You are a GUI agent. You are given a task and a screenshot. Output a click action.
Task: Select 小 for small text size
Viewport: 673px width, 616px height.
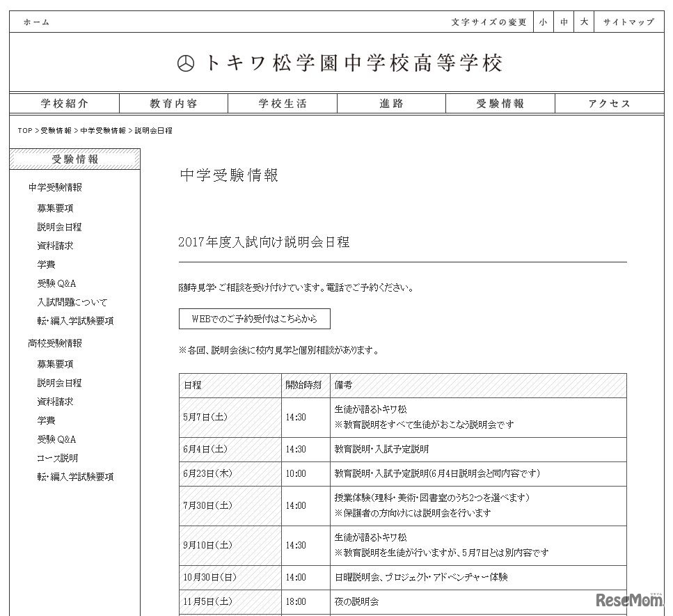point(543,22)
